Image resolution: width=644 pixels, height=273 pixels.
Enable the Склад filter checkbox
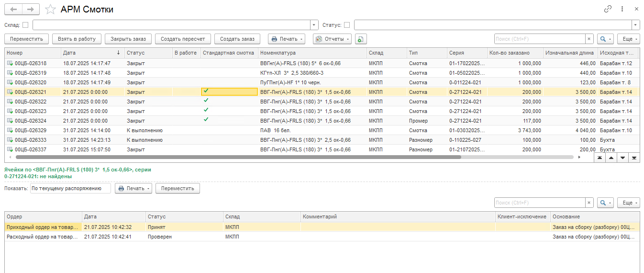coord(25,25)
